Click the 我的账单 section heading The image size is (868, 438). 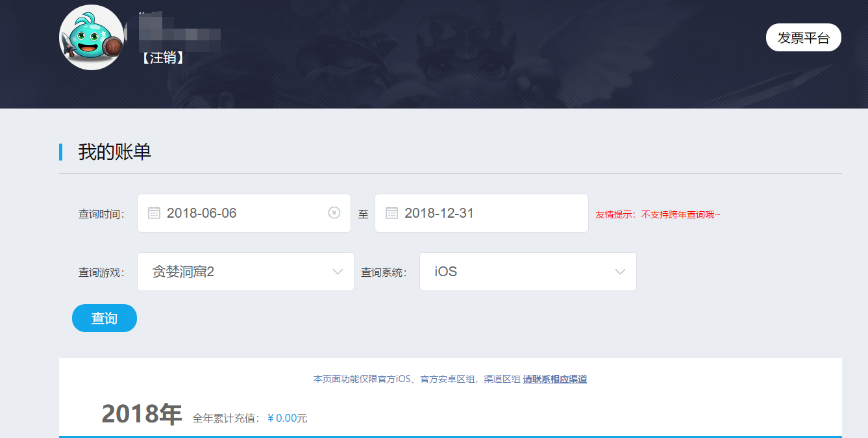pos(114,152)
